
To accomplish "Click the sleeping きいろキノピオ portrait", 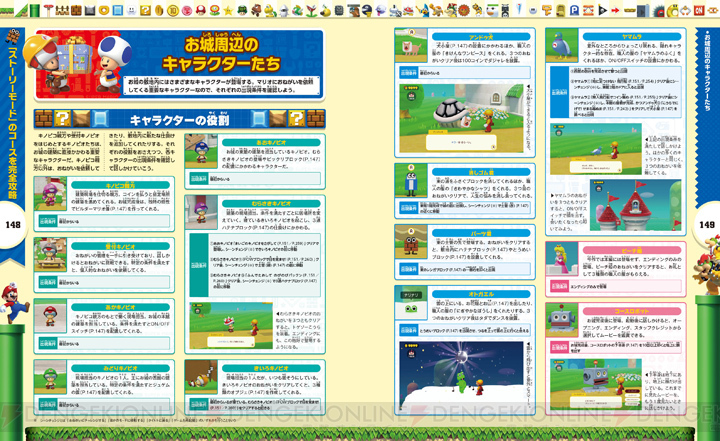I will pyautogui.click(x=201, y=377).
